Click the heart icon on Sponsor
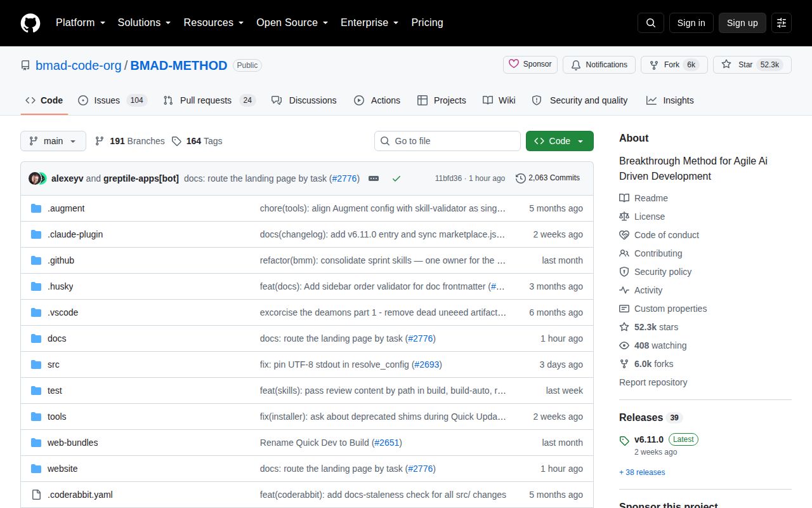Screen dimensions: 812x508 point(514,64)
